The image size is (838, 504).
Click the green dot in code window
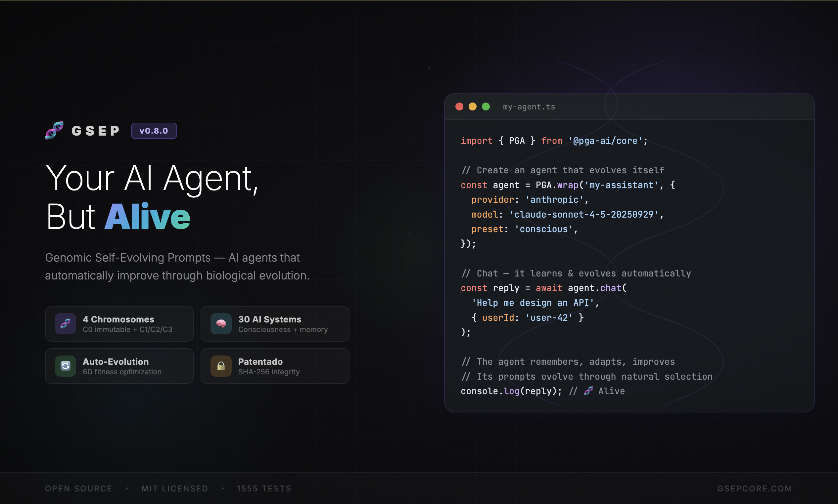486,106
